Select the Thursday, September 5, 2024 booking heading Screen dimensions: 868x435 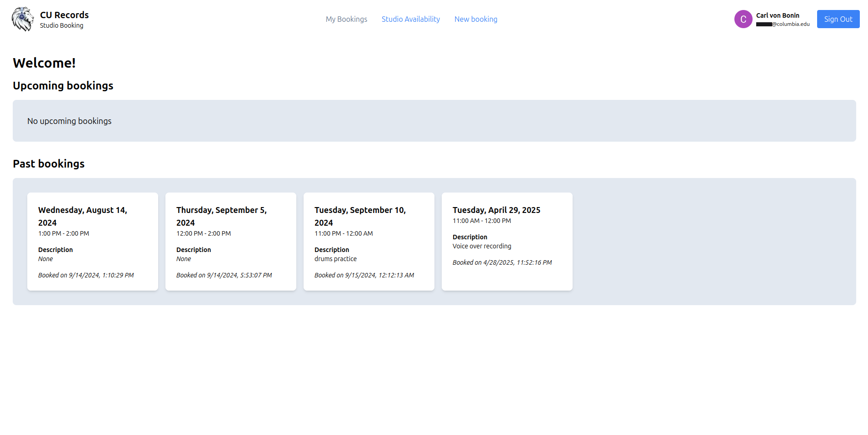(221, 216)
